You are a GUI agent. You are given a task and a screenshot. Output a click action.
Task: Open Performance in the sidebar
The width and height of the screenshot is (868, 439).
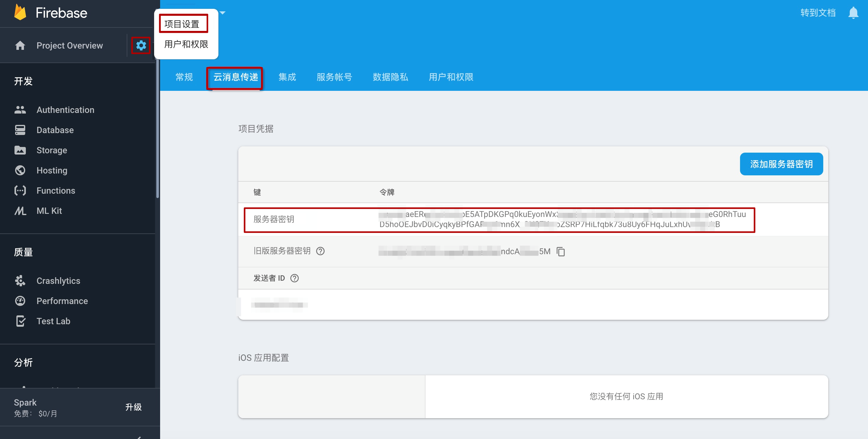[x=62, y=301]
